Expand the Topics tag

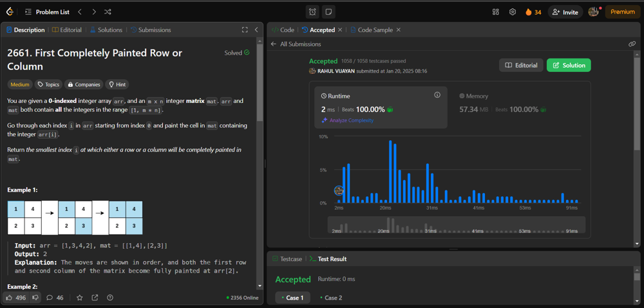pos(48,84)
